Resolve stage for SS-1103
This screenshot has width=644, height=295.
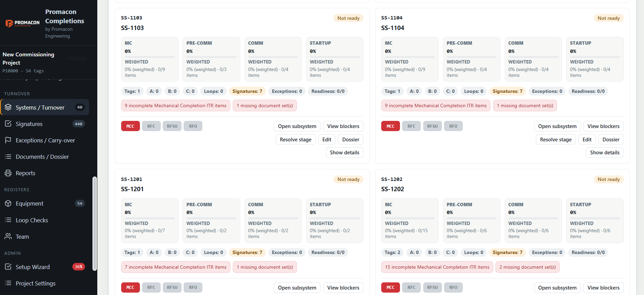point(296,139)
